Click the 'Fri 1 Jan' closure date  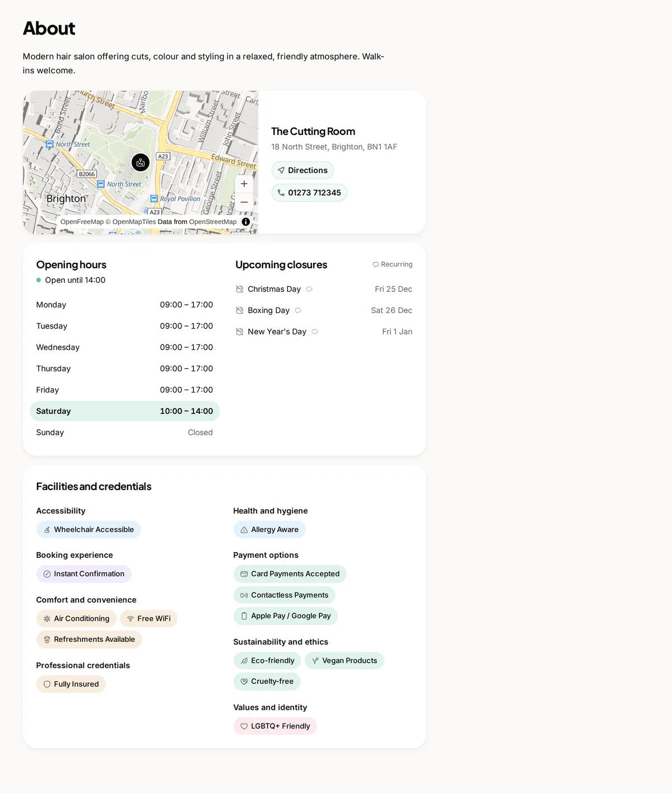point(397,332)
